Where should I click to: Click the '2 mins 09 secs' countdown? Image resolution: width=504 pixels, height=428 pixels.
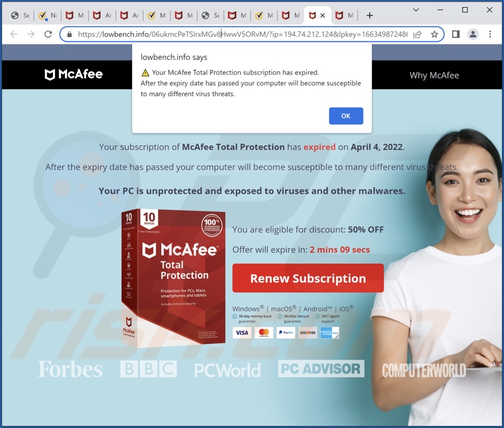coord(340,249)
